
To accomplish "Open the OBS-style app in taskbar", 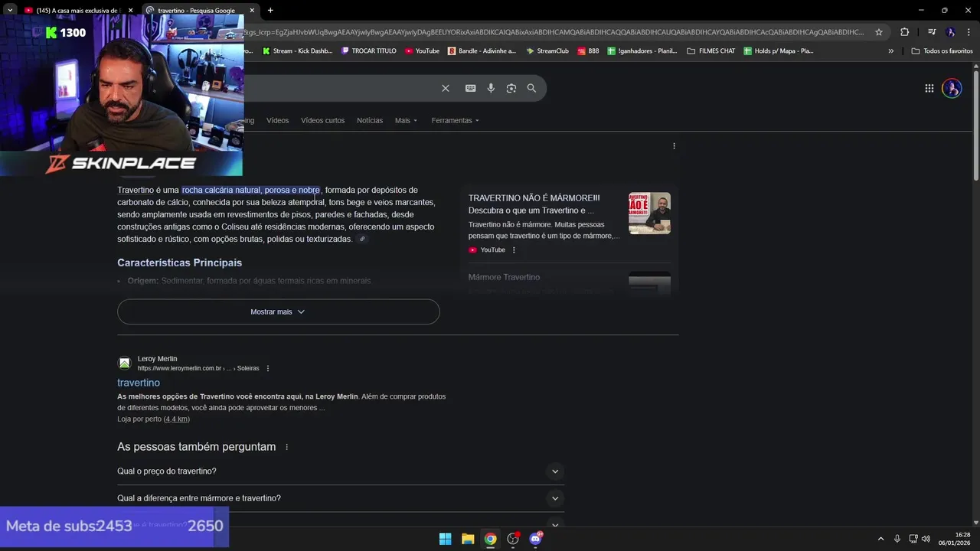I will click(513, 539).
